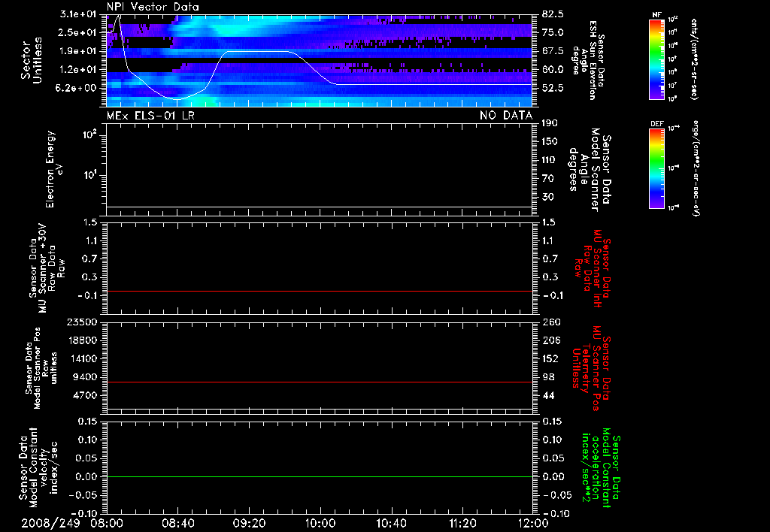770x532 pixels.
Task: Click the '260' telemetry axis value
Action: (x=550, y=322)
